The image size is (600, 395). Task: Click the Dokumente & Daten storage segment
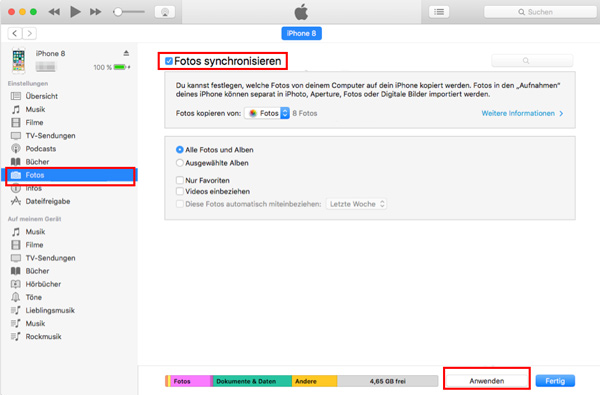pos(252,381)
